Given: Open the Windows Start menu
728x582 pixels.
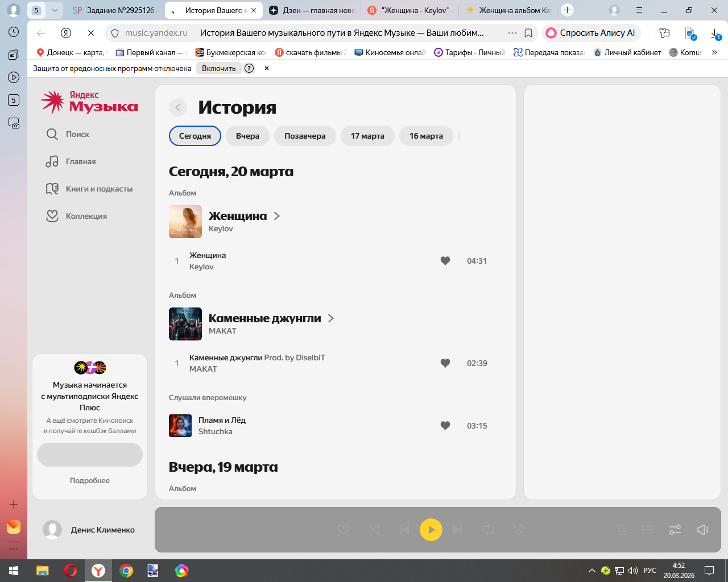Looking at the screenshot, I should (x=14, y=571).
